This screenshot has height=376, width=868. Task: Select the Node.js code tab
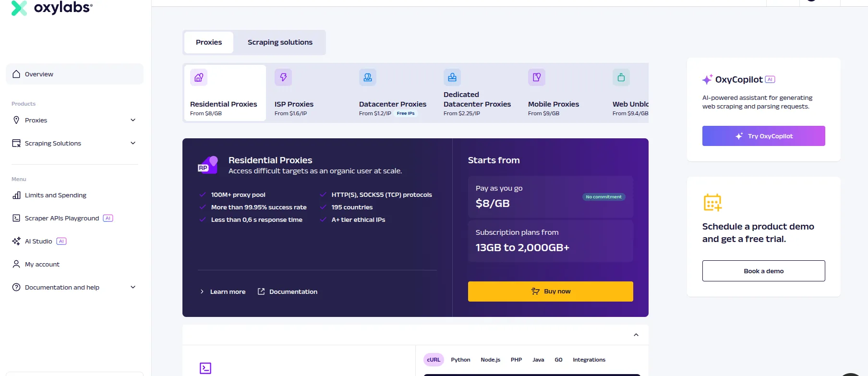click(x=490, y=360)
